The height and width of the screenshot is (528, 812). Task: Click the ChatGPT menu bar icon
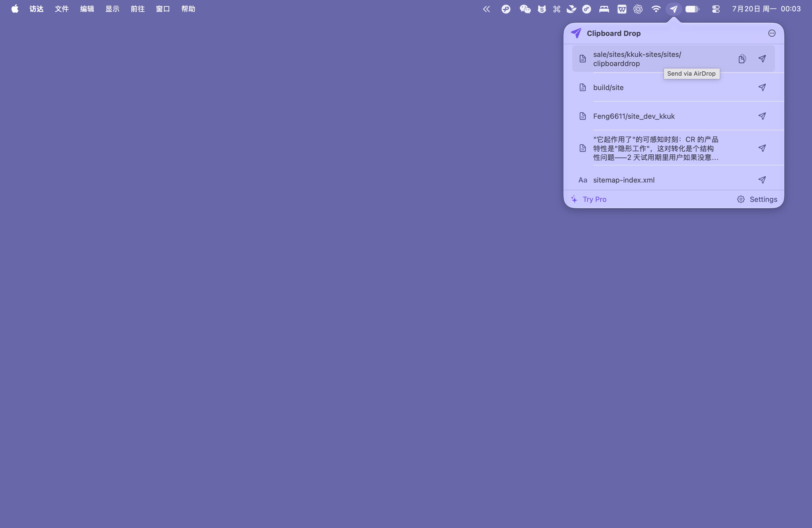(x=638, y=9)
